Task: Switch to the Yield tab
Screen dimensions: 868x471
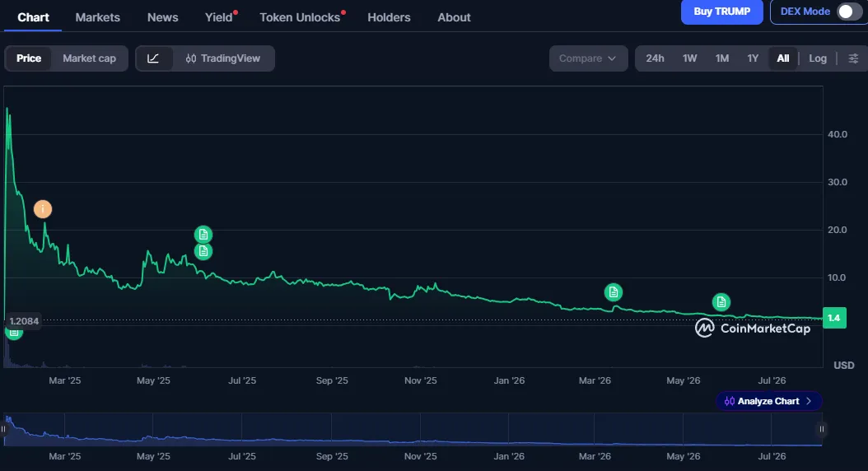Action: 219,17
